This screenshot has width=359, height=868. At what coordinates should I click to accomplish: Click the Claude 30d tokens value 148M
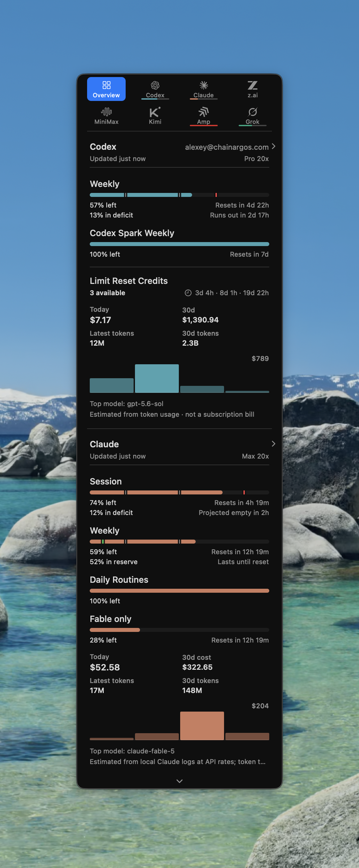pyautogui.click(x=192, y=690)
